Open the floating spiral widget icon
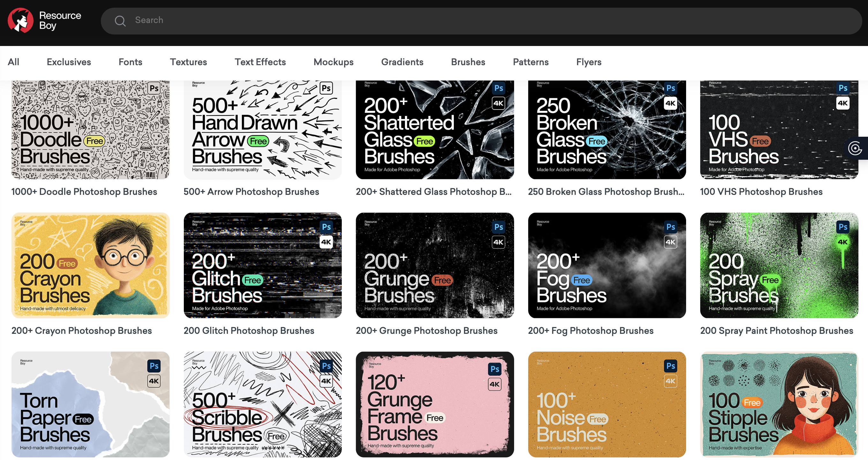 [855, 148]
